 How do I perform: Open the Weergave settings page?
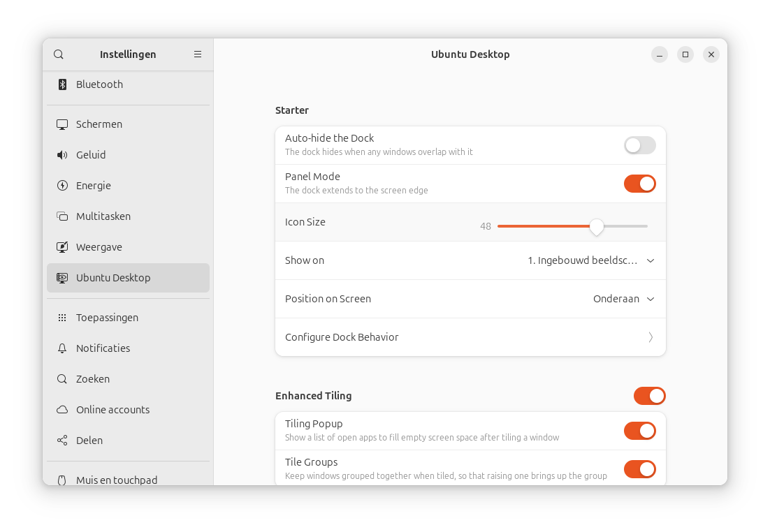pos(99,247)
